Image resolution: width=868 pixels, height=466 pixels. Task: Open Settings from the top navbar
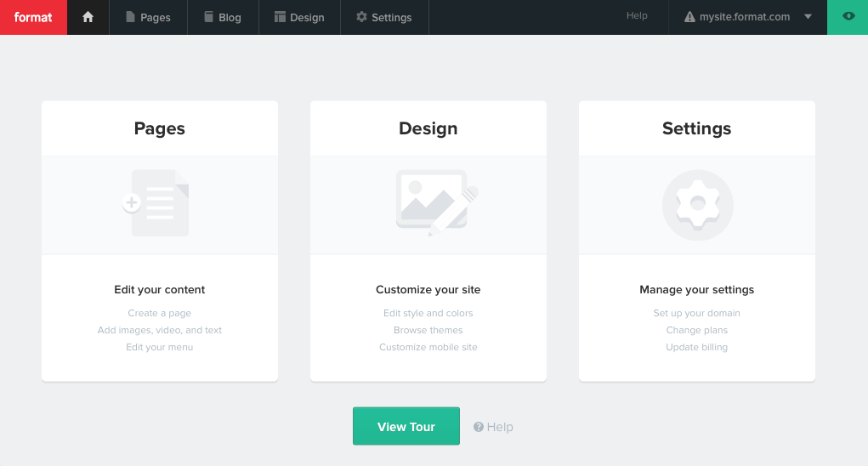click(383, 17)
